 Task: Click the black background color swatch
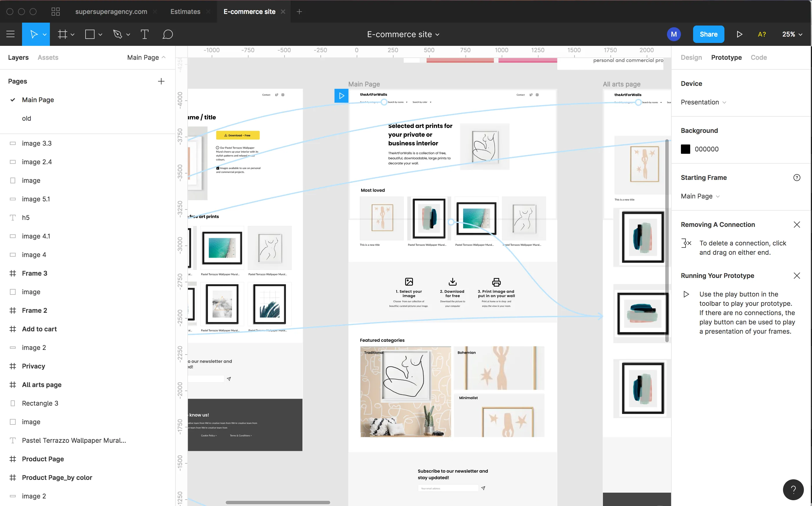click(x=685, y=149)
